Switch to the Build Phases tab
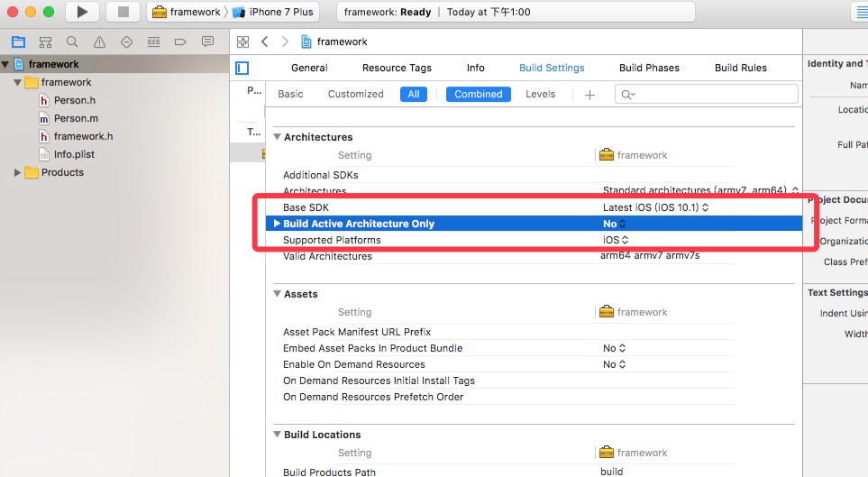868x477 pixels. point(649,68)
